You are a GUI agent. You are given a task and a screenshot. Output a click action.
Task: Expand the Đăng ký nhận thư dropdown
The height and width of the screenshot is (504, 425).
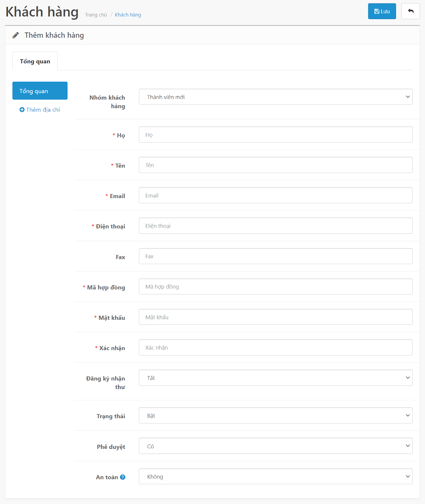pyautogui.click(x=275, y=378)
